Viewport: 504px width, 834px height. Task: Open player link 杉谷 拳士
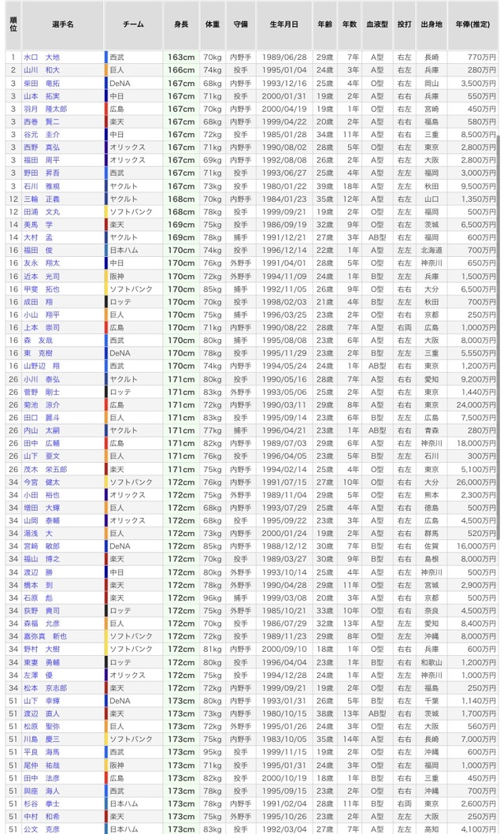[42, 804]
